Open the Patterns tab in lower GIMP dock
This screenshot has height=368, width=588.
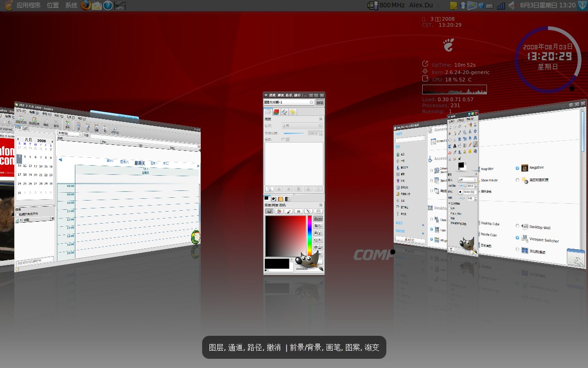pos(281,199)
